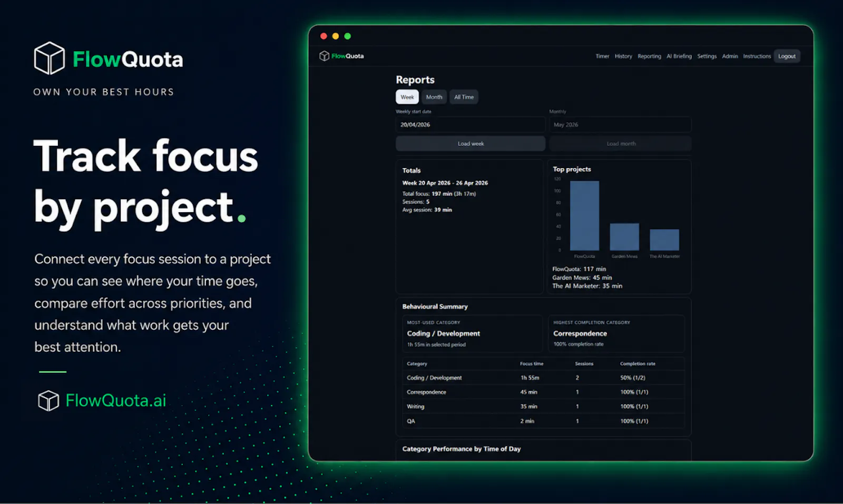
Task: Click the Category column header
Action: [417, 364]
